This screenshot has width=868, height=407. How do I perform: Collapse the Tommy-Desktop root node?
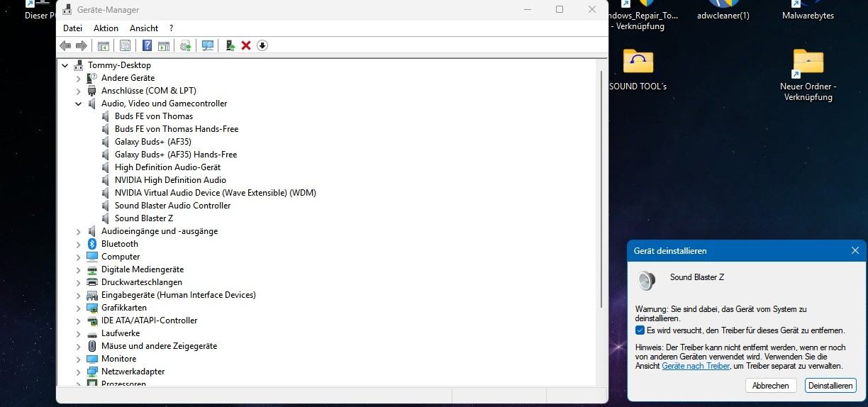(65, 65)
